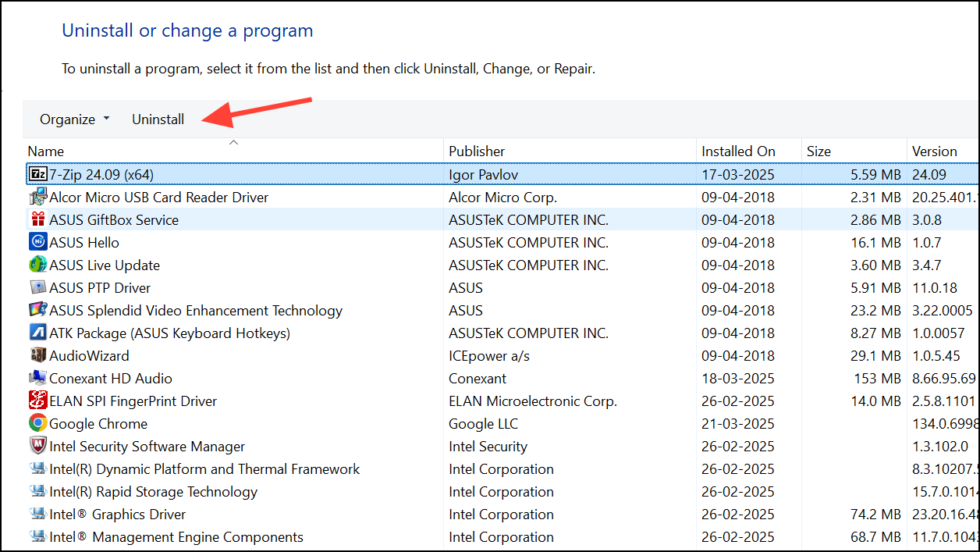Screen dimensions: 980x552
Task: Click the ASUS GiftBox Service gift icon
Action: (x=37, y=219)
